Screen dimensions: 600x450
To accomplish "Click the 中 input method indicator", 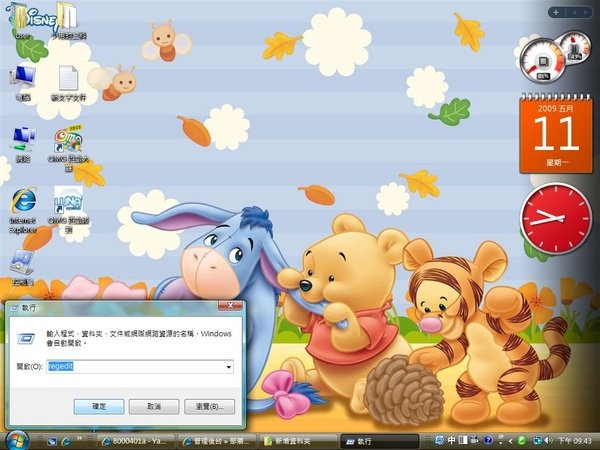I will coord(452,440).
